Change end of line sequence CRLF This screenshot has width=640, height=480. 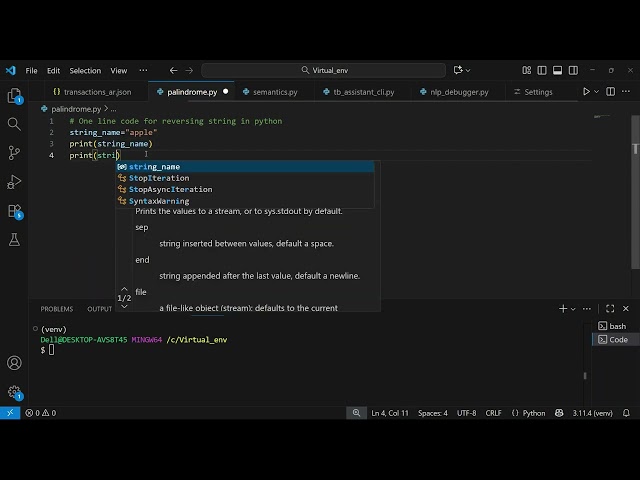pos(493,413)
